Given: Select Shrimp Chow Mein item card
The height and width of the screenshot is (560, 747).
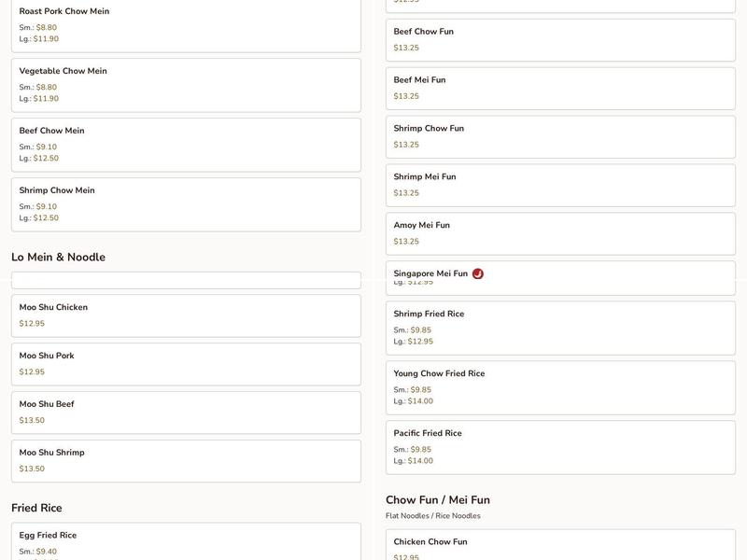Looking at the screenshot, I should click(x=186, y=204).
